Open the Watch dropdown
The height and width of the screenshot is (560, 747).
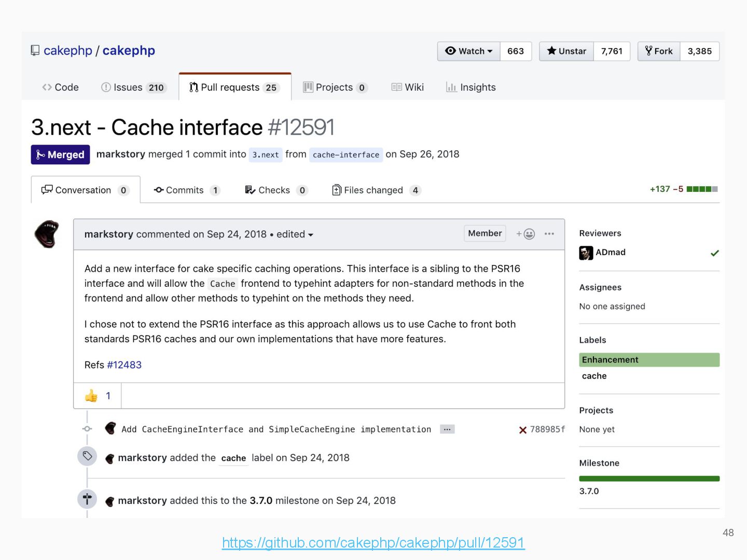pyautogui.click(x=469, y=51)
